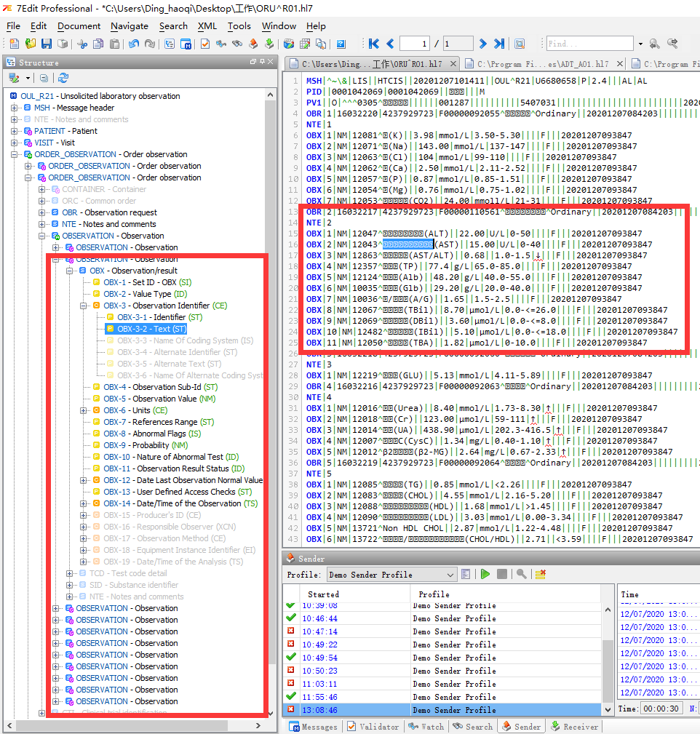Screen dimensions: 700x734
Task: Click the Undo icon in the toolbar
Action: (135, 45)
